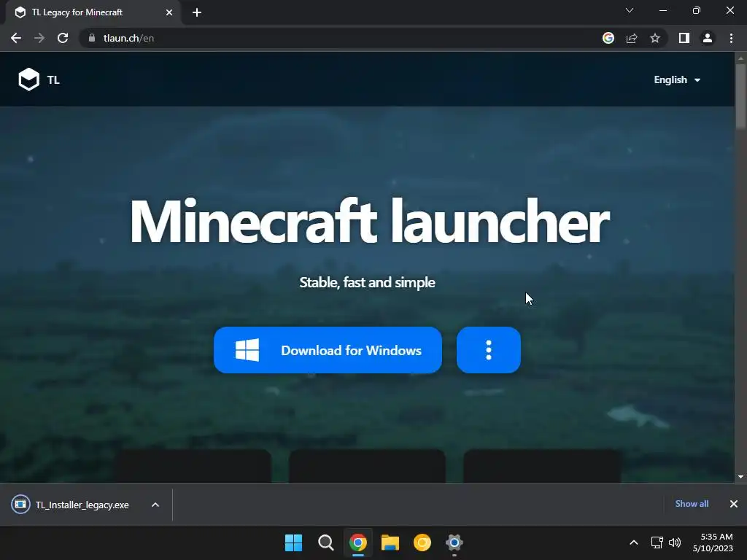Open the Google icon in address bar
The width and height of the screenshot is (747, 560).
[x=608, y=38]
